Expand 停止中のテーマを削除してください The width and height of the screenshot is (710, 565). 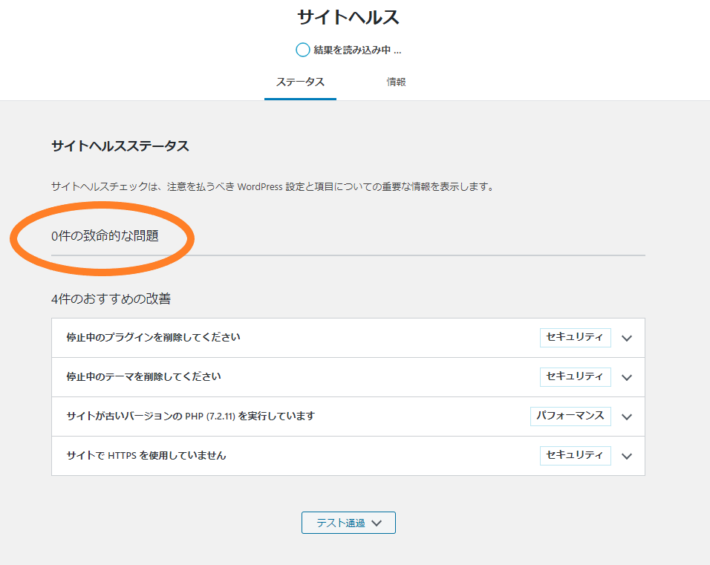143,377
